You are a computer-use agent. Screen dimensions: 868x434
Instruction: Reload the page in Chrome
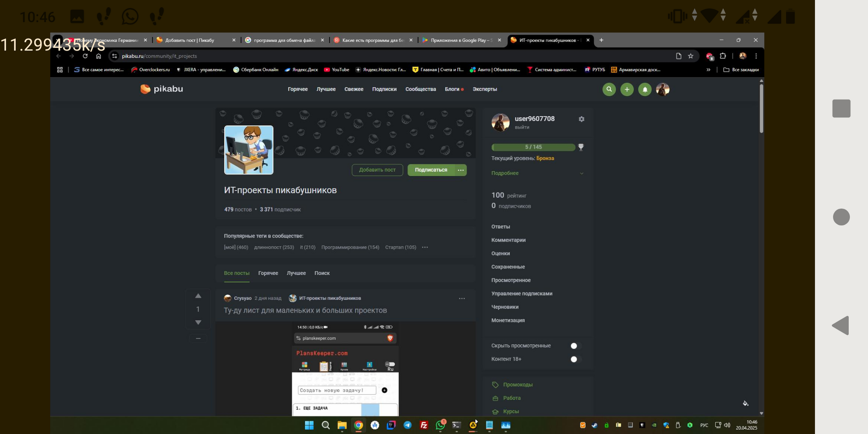85,56
